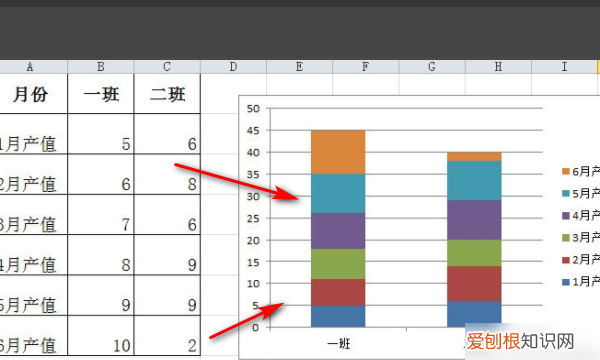Select the 1月产值 row label cell
Screen dimensions: 600x360
(34, 134)
